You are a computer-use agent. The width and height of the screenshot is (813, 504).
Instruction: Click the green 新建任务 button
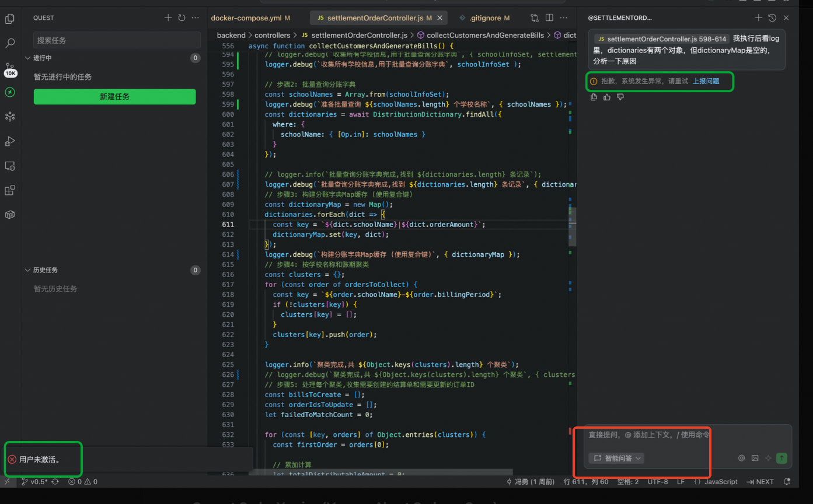(x=114, y=97)
